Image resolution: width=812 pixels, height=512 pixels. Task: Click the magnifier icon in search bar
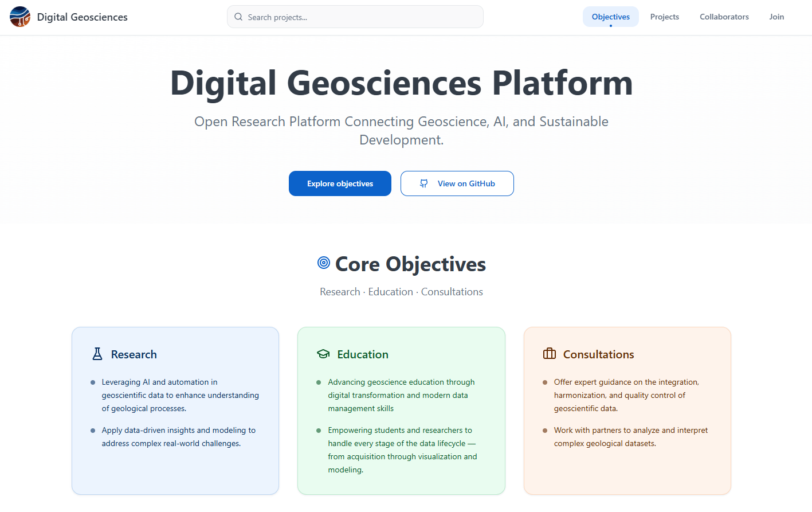click(x=238, y=17)
